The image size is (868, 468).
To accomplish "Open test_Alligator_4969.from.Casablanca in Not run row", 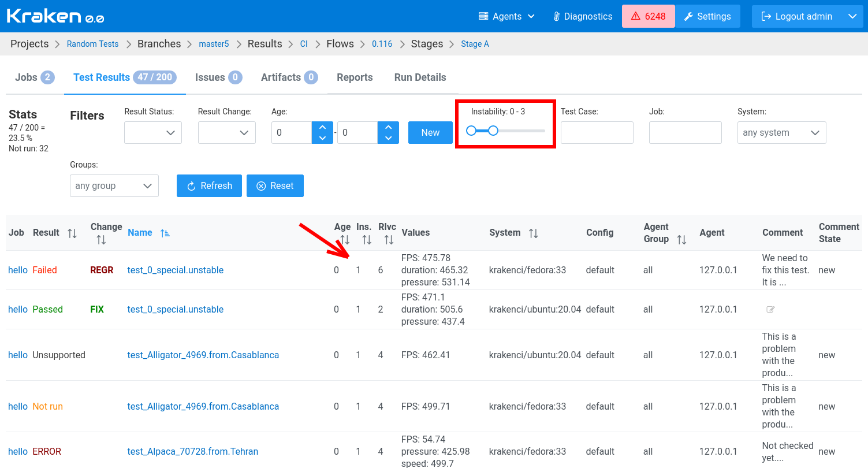I will point(203,406).
